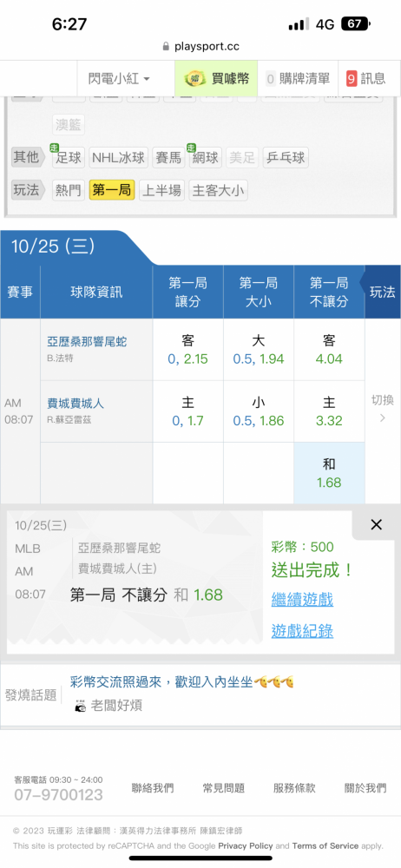The image size is (401, 868).
Task: Switch play type to 主客大小
Action: tap(218, 190)
